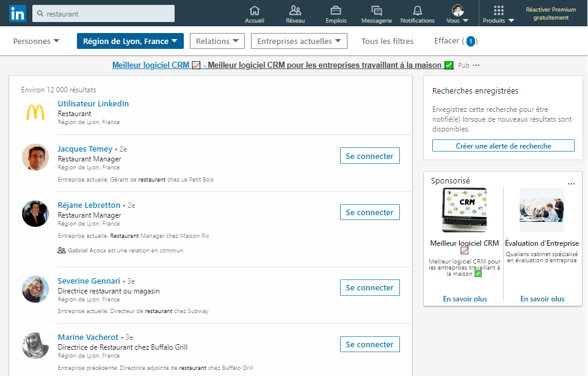Viewport: 588px width, 376px height.
Task: Click the common relation people icon
Action: pyautogui.click(x=62, y=250)
